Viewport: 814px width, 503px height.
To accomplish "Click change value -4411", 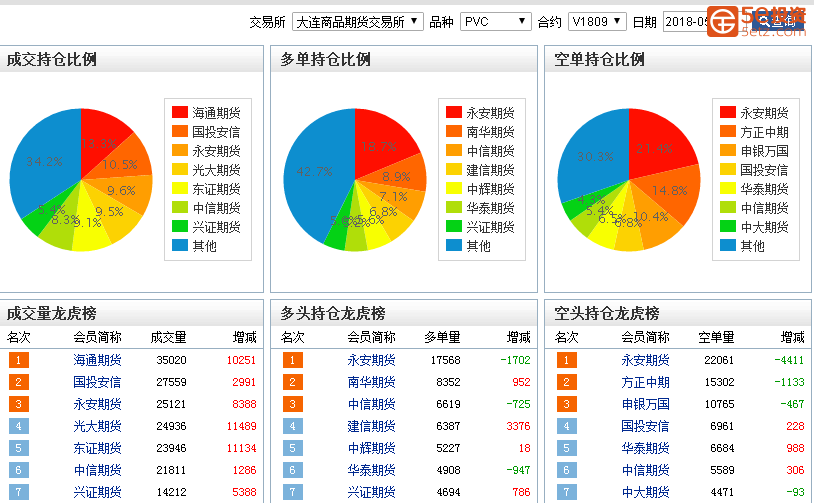I will (789, 360).
